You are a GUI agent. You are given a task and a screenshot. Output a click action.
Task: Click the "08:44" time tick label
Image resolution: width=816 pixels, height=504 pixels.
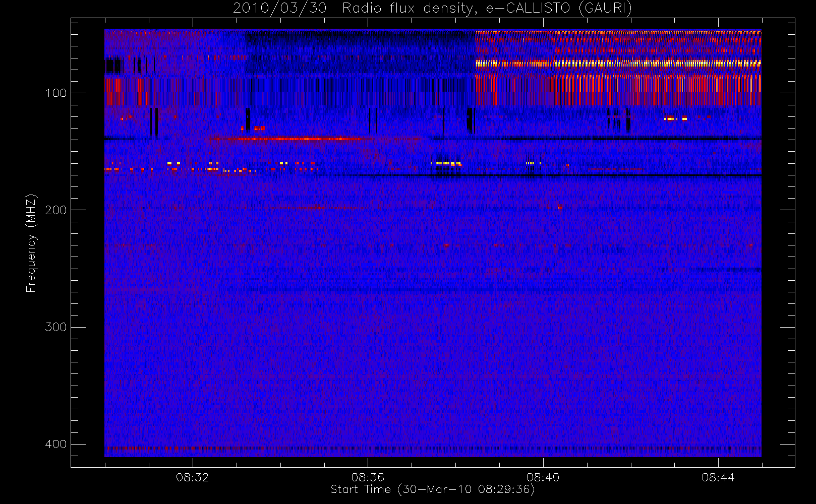click(x=718, y=477)
